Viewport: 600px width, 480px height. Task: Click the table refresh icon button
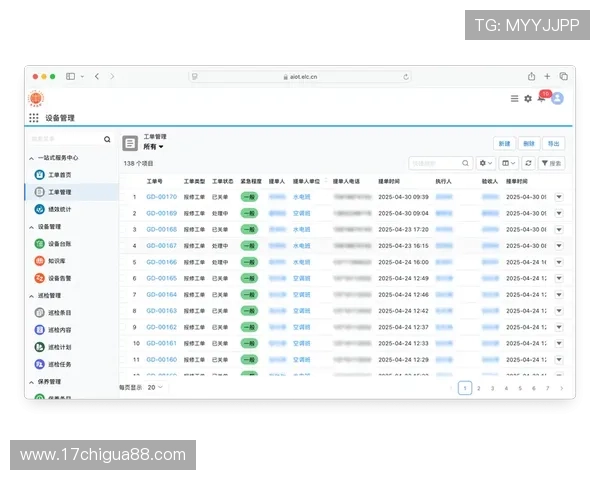[x=528, y=163]
